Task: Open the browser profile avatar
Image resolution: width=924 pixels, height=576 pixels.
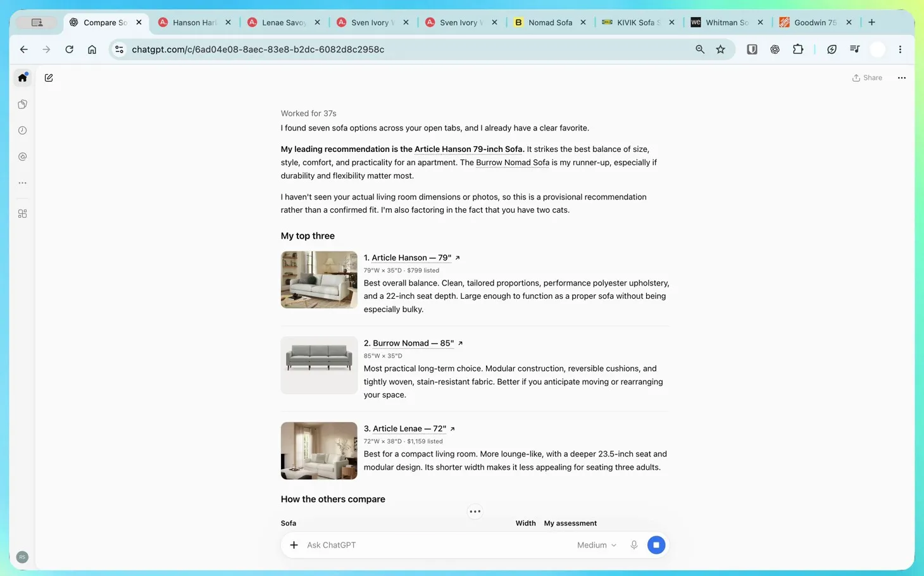Action: (x=877, y=49)
